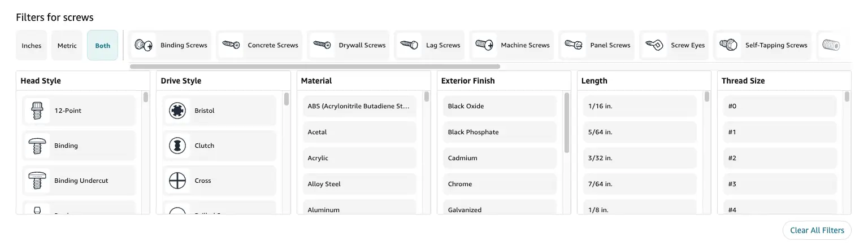The width and height of the screenshot is (868, 250).
Task: Select the Cross drive style icon
Action: pyautogui.click(x=177, y=181)
